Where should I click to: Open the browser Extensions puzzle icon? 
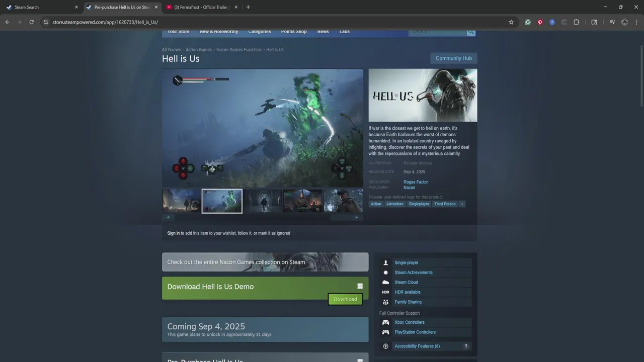[x=577, y=22]
